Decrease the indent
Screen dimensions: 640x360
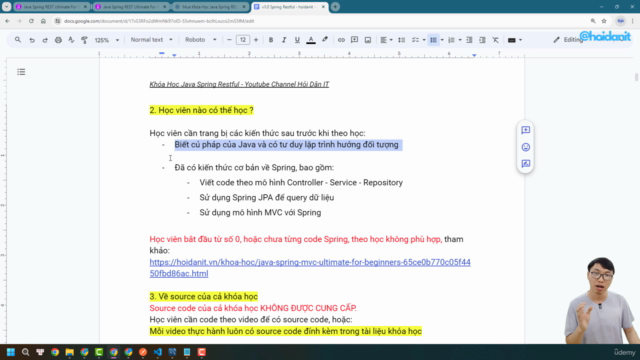(469, 40)
